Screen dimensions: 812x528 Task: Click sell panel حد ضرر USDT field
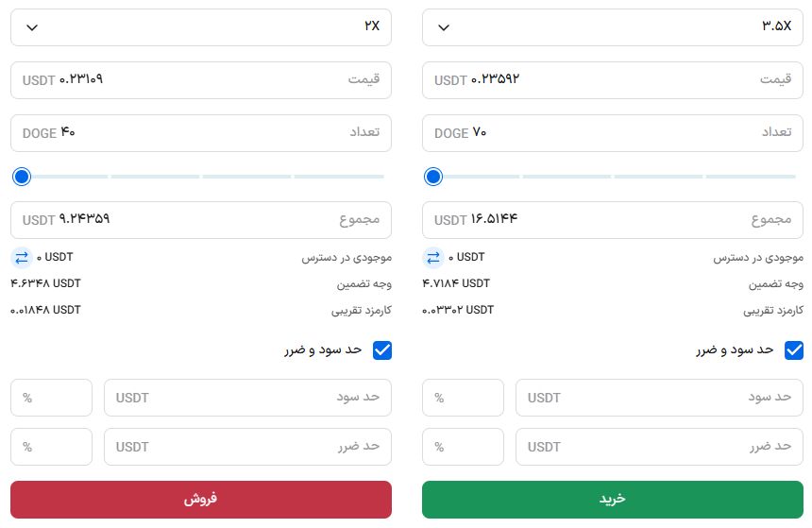tap(247, 447)
